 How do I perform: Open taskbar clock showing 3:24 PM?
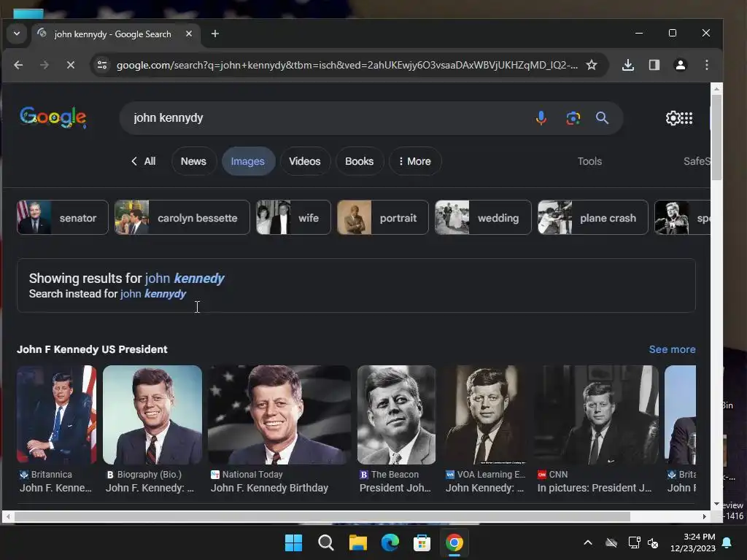pos(693,542)
